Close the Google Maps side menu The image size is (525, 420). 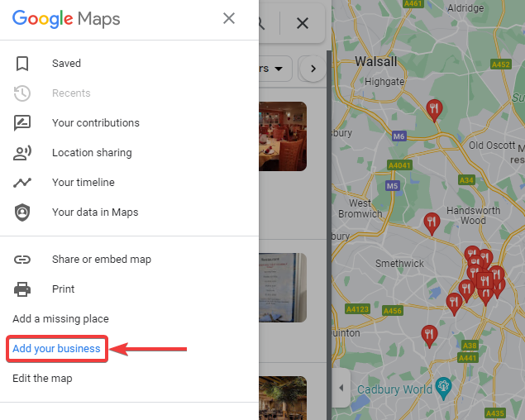coord(229,18)
